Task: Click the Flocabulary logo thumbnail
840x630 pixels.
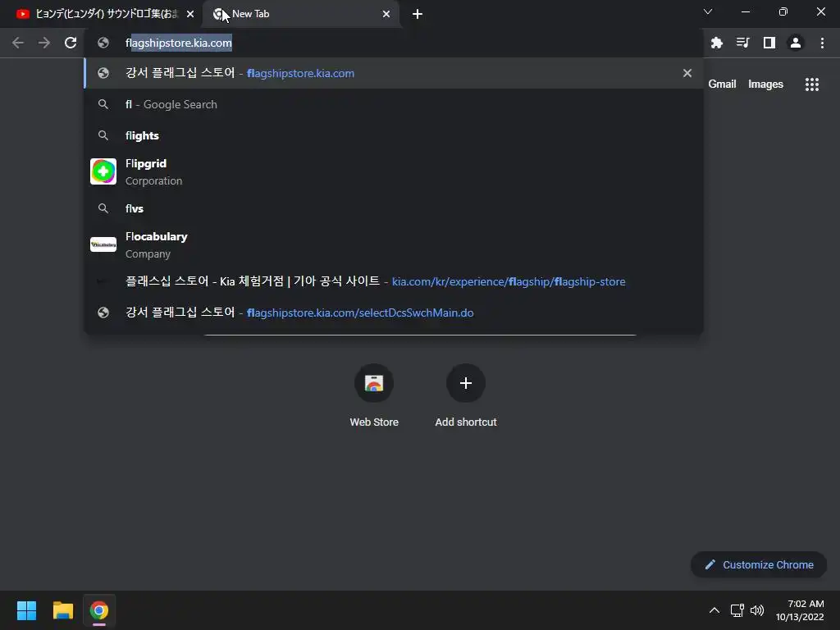Action: coord(103,244)
